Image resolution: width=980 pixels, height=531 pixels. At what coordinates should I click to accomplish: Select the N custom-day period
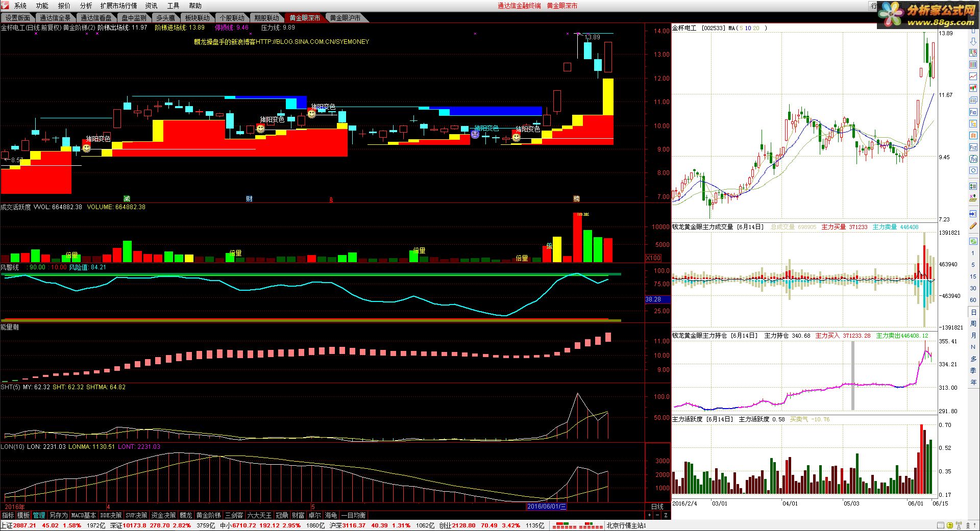tap(973, 347)
